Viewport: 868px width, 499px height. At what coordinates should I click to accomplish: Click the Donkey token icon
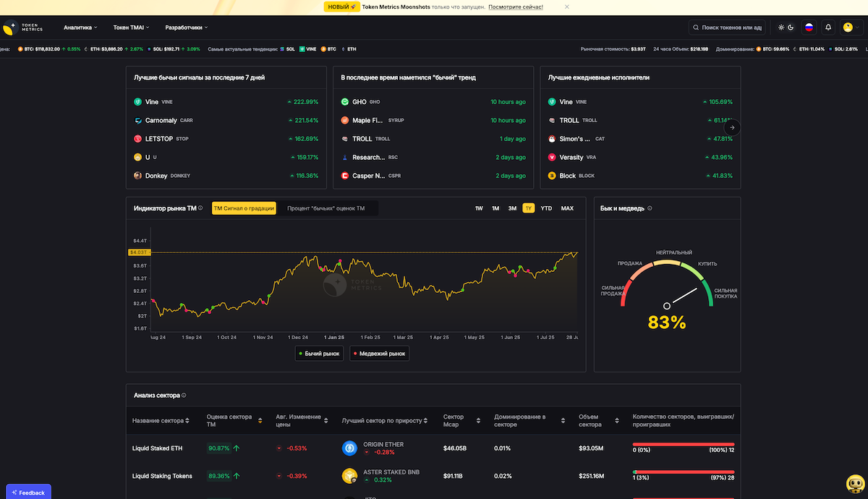coord(138,176)
